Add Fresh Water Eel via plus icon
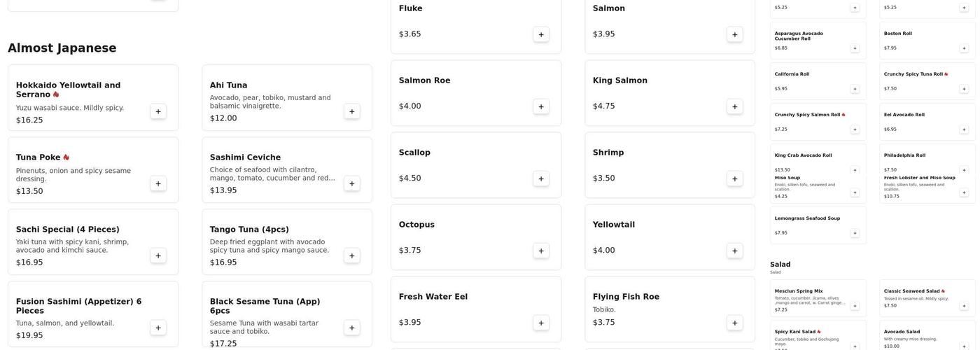The height and width of the screenshot is (350, 980). point(541,323)
